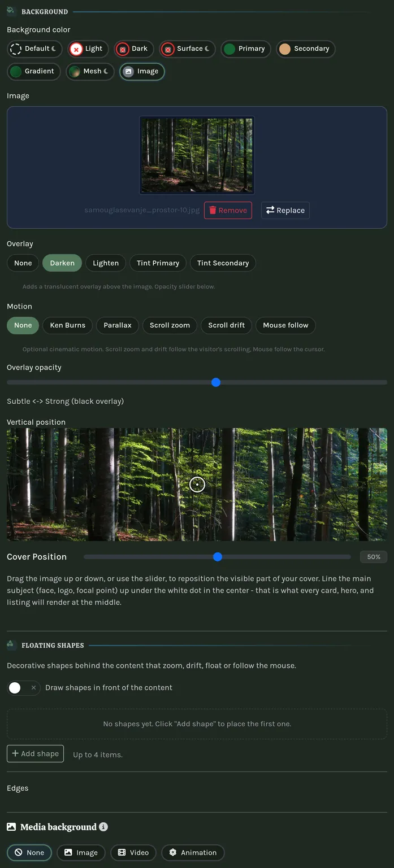Click the Cover Position slider handle
Viewport: 394px width, 868px height.
pos(218,557)
